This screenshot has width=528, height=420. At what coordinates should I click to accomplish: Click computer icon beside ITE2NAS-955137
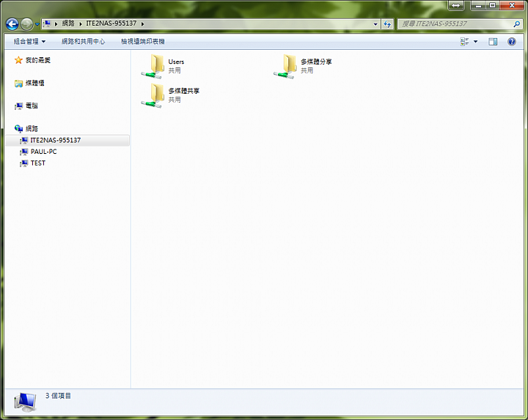[23, 140]
